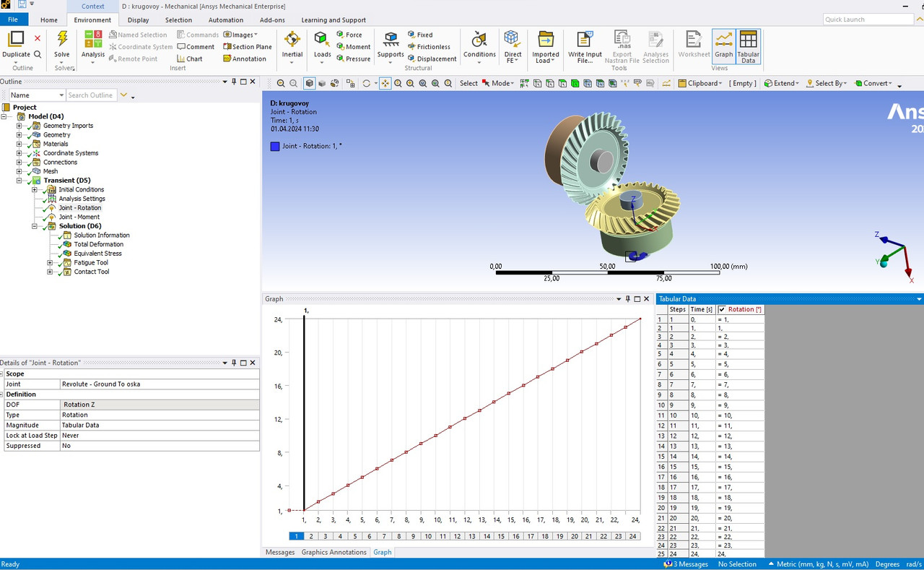Toggle the Tabular Data view button
This screenshot has width=924, height=570.
(748, 46)
